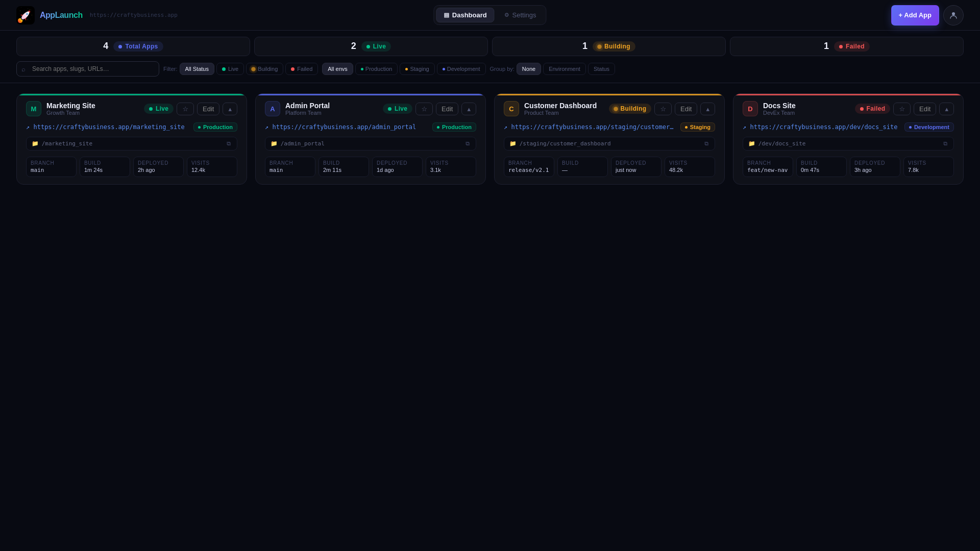Click the header craftybusiness.app URL text
The image size is (980, 551).
(x=134, y=15)
